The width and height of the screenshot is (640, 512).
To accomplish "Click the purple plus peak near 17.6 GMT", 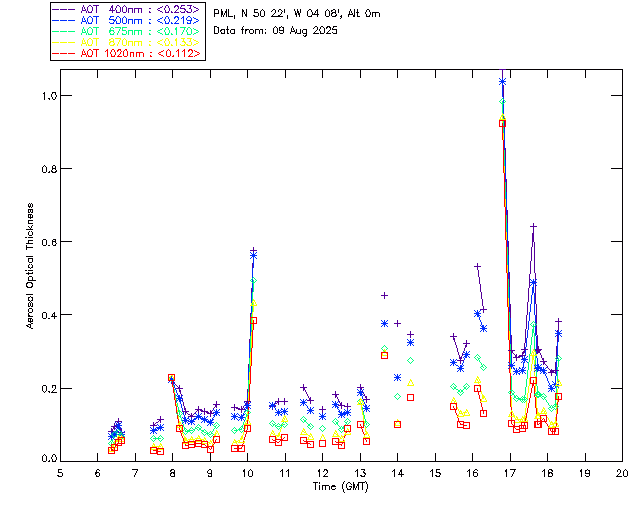I will [534, 227].
